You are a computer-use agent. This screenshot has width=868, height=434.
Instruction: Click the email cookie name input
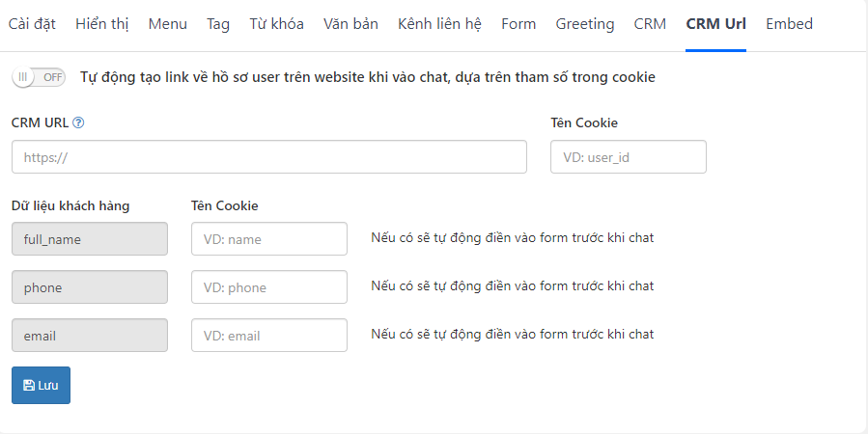[x=269, y=335]
